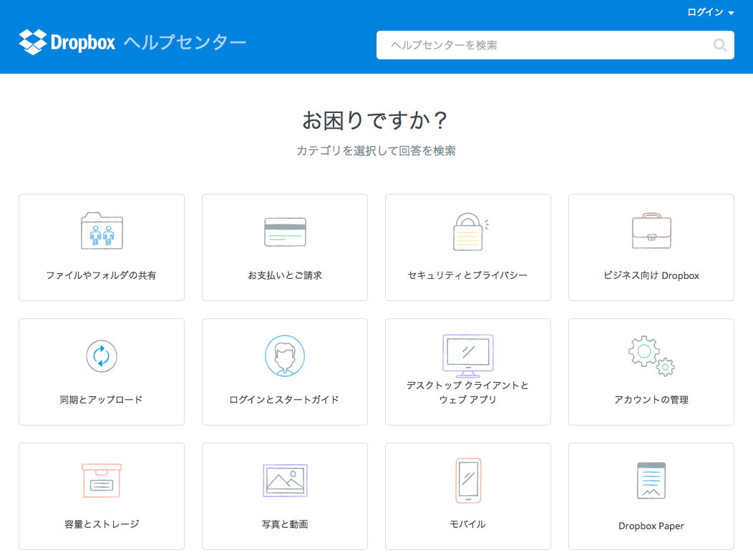Click the gears account settings icon
This screenshot has height=560, width=753.
(651, 355)
